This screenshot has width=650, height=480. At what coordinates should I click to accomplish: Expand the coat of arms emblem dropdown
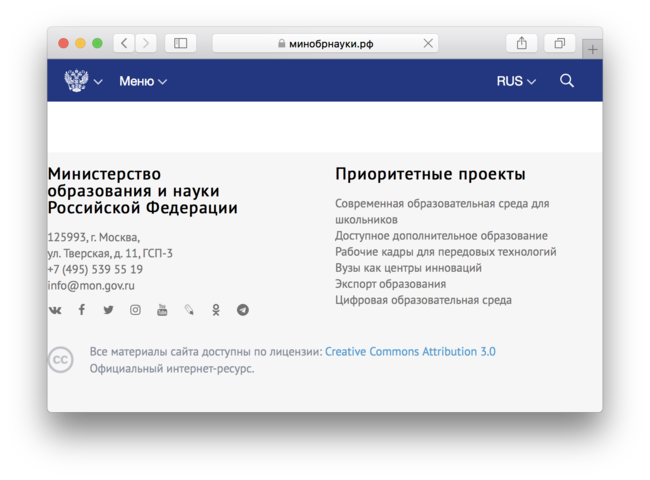pos(83,81)
